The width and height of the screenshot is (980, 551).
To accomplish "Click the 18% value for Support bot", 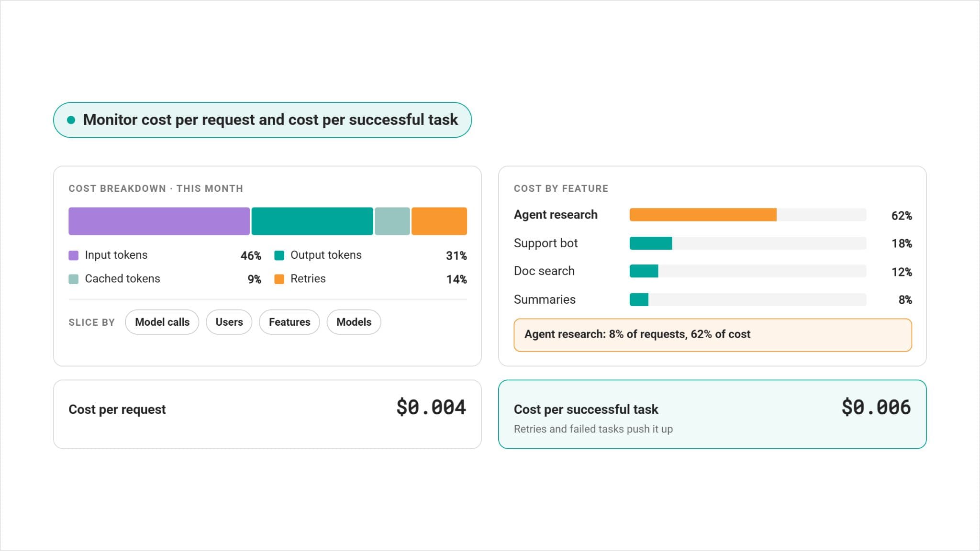I will (902, 243).
